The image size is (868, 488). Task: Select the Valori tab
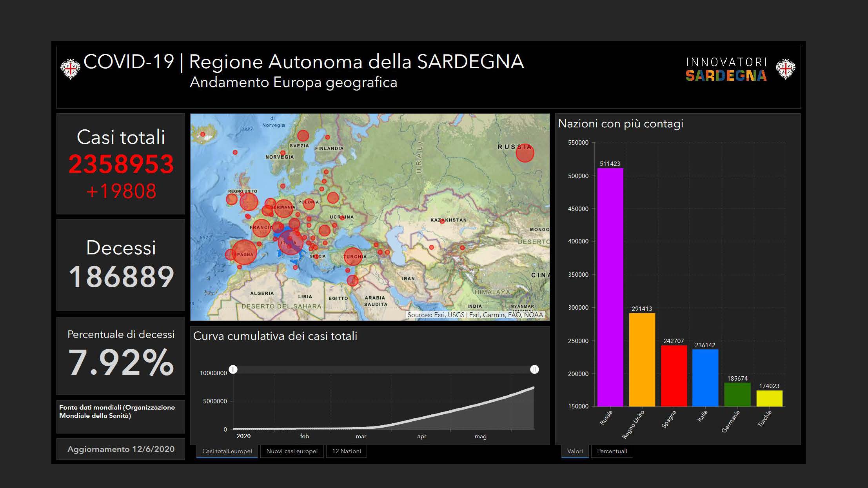(x=575, y=451)
